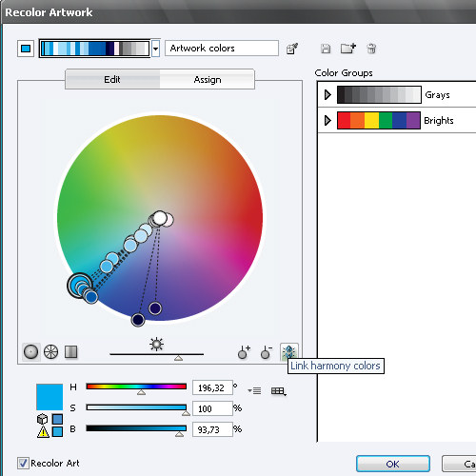476x476 pixels.
Task: Click Save changes to color group icon
Action: click(326, 49)
